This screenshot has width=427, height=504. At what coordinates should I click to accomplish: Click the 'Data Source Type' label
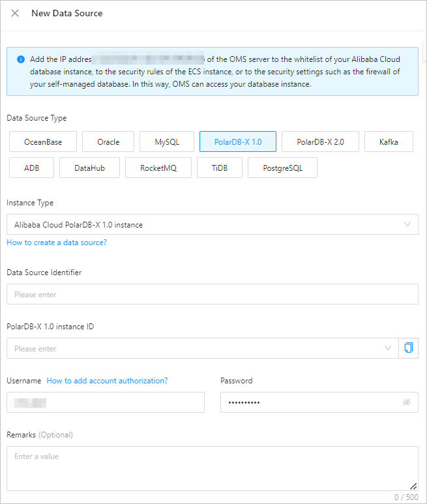[x=37, y=118]
